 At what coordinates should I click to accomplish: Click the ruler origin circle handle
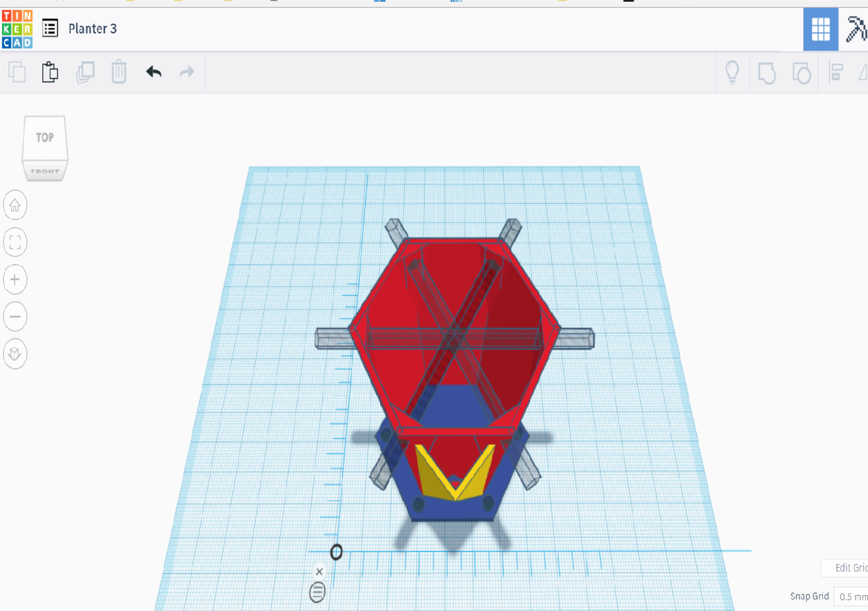click(336, 552)
